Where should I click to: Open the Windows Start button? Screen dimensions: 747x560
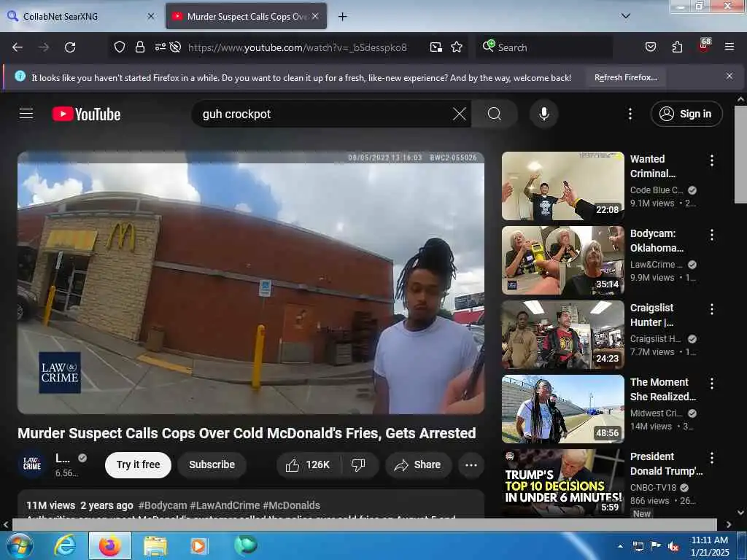(19, 545)
